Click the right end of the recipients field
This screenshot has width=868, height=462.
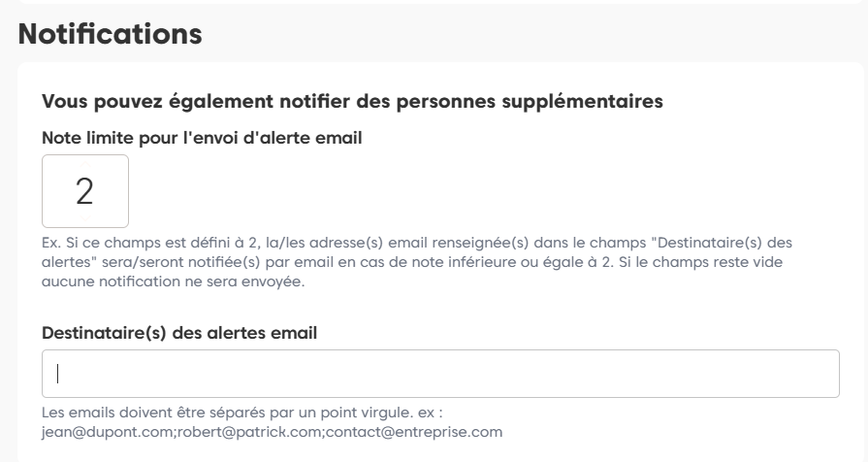tap(824, 374)
